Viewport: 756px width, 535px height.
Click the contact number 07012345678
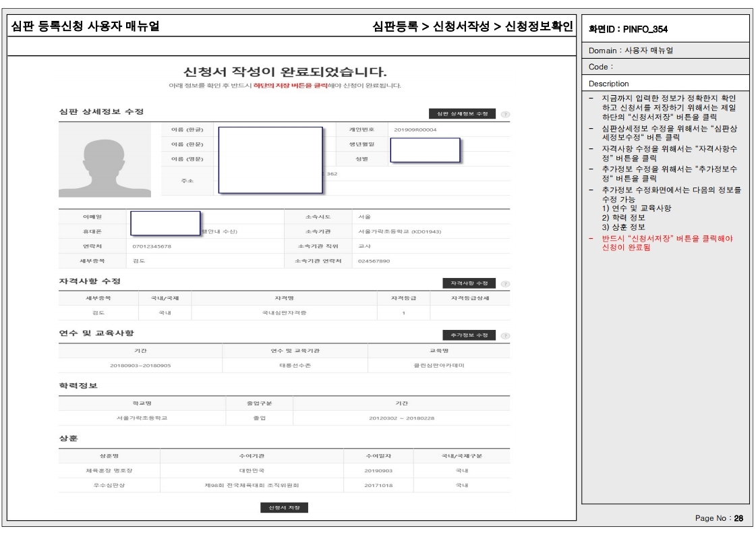point(151,246)
